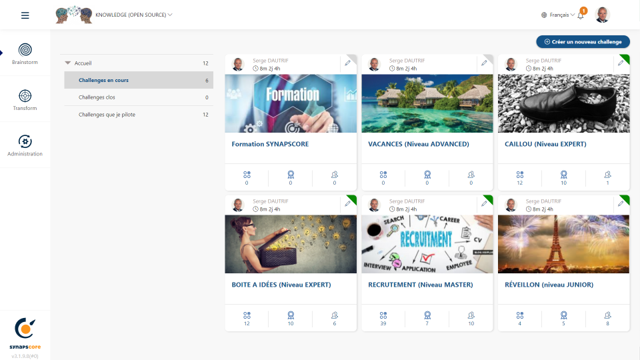640x360 pixels.
Task: Open the hamburger navigation menu
Action: point(25,16)
